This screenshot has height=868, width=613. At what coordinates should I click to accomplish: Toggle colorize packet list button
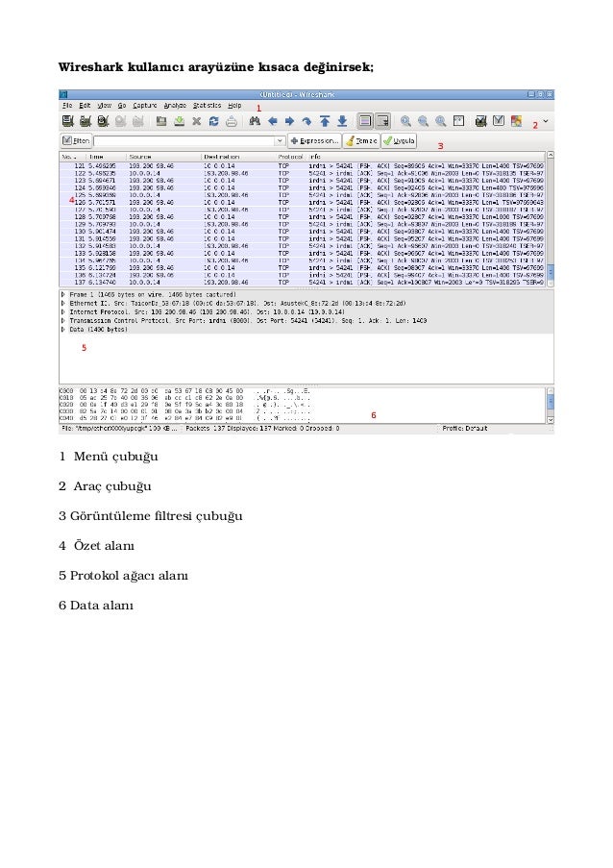pos(364,121)
